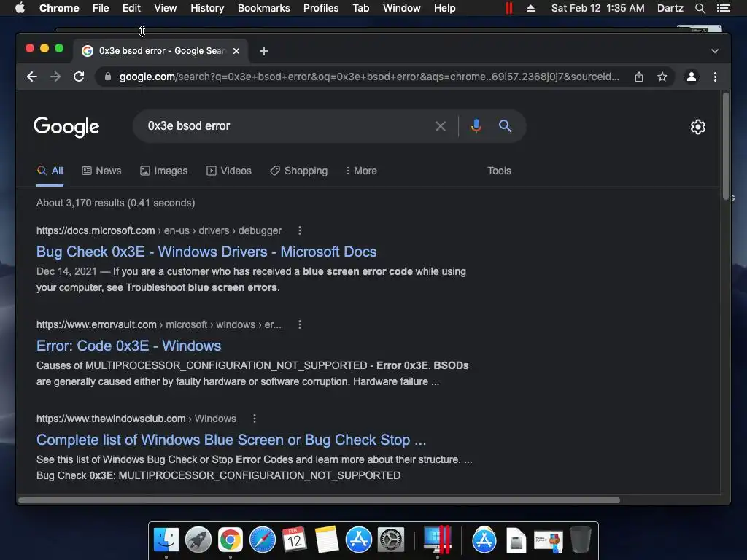Click in the Google search input field
The width and height of the screenshot is (747, 560).
tap(286, 125)
